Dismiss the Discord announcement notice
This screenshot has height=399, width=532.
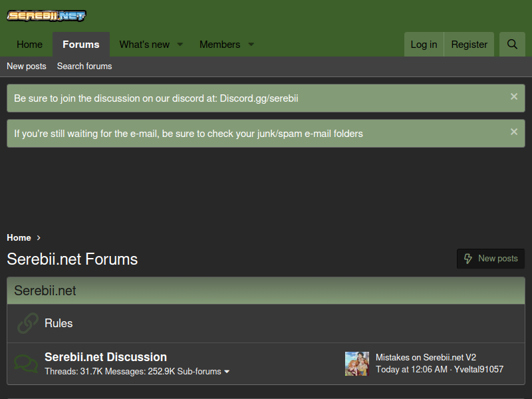(514, 96)
